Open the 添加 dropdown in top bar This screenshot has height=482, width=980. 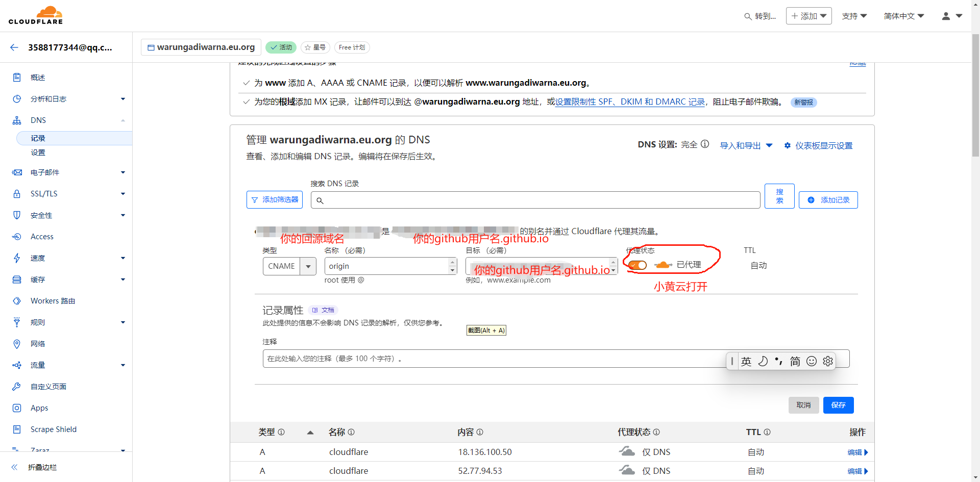(809, 16)
